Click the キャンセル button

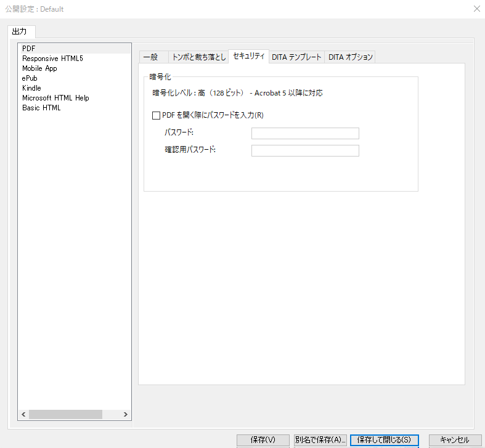(x=455, y=440)
